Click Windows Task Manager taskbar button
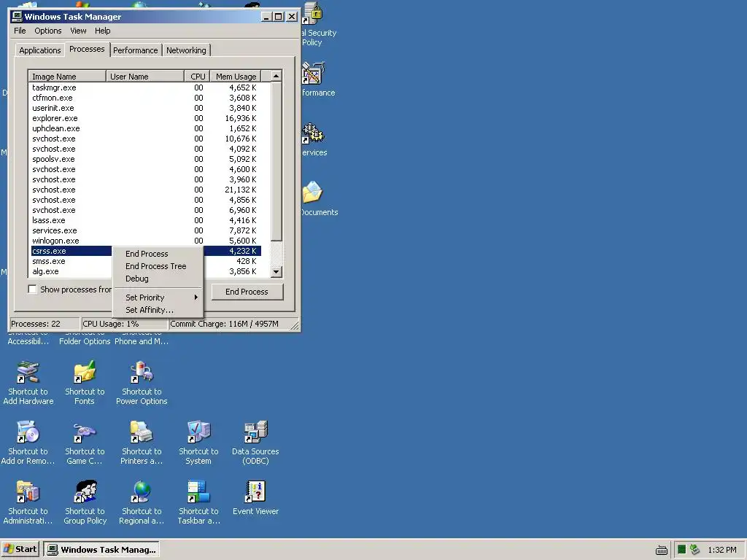 (x=102, y=550)
